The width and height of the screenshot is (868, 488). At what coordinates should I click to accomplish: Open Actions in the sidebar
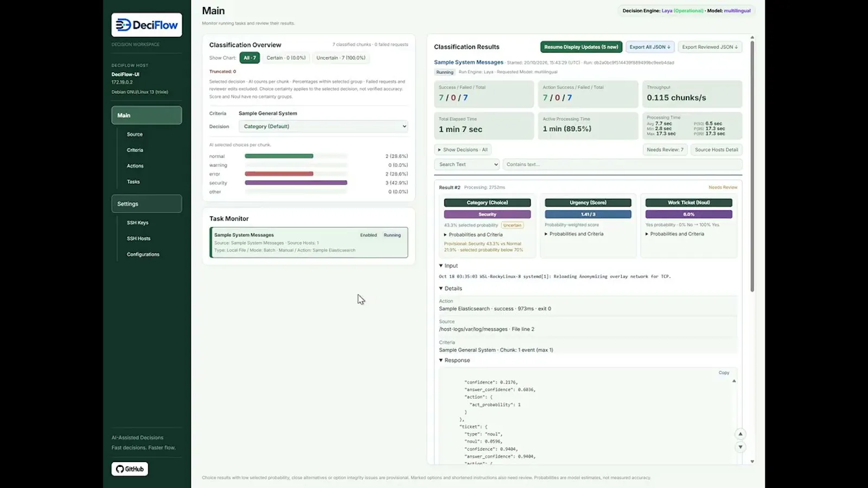coord(135,166)
